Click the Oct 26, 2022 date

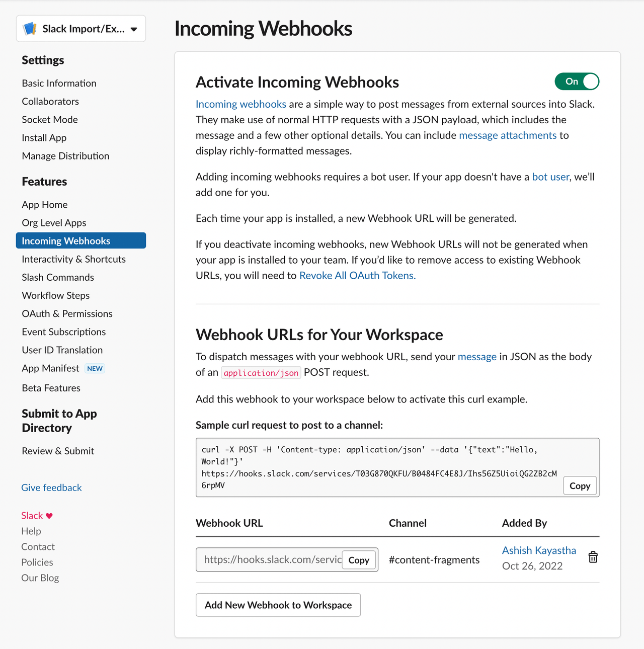click(x=532, y=566)
